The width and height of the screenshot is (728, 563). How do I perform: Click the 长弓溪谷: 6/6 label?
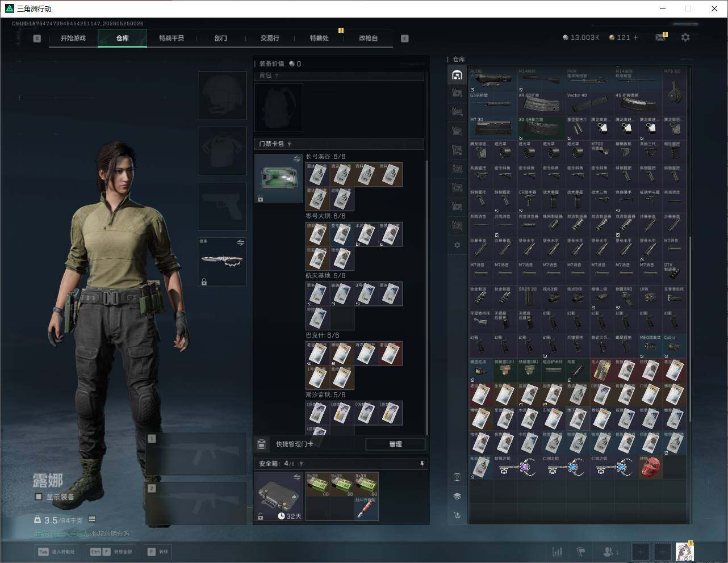pos(325,157)
